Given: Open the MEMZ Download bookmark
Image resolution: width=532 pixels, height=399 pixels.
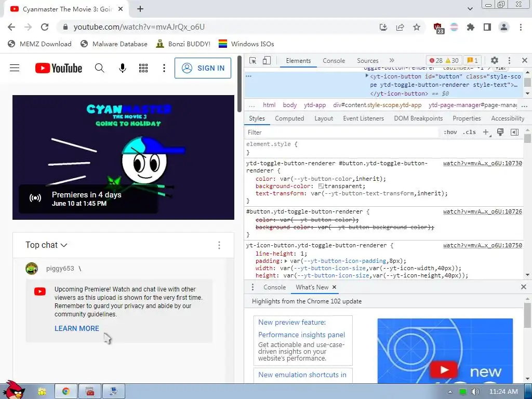Looking at the screenshot, I should 39,44.
